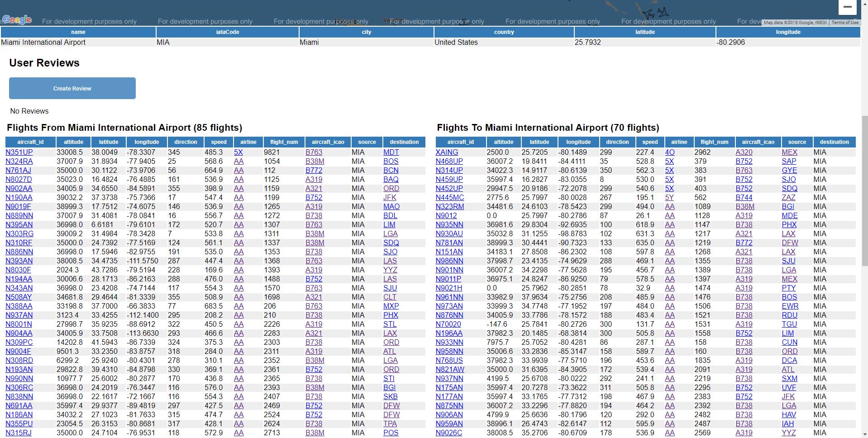Open source GYE airport link
Screen dimensions: 868x438
(789, 171)
